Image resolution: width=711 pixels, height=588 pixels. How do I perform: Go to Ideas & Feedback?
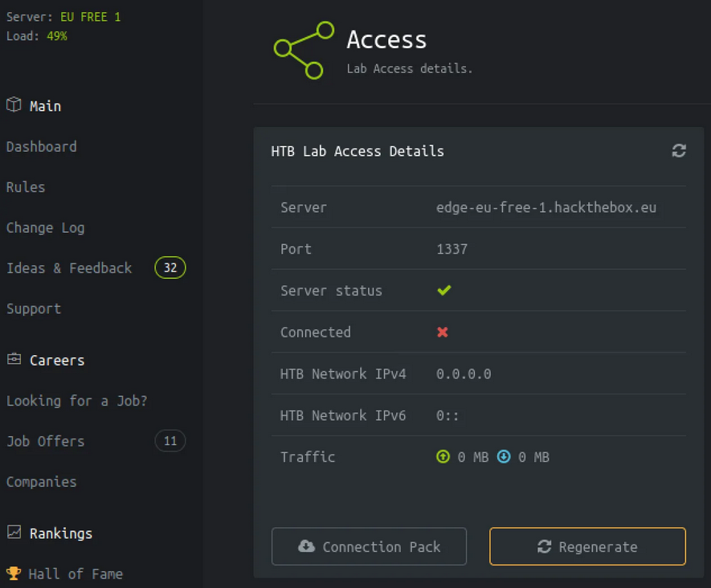tap(69, 268)
